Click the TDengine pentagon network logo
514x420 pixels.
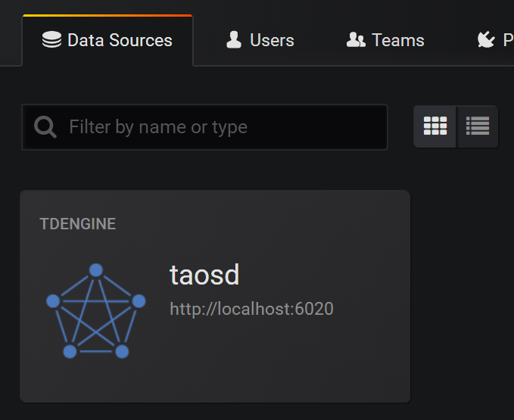point(95,311)
